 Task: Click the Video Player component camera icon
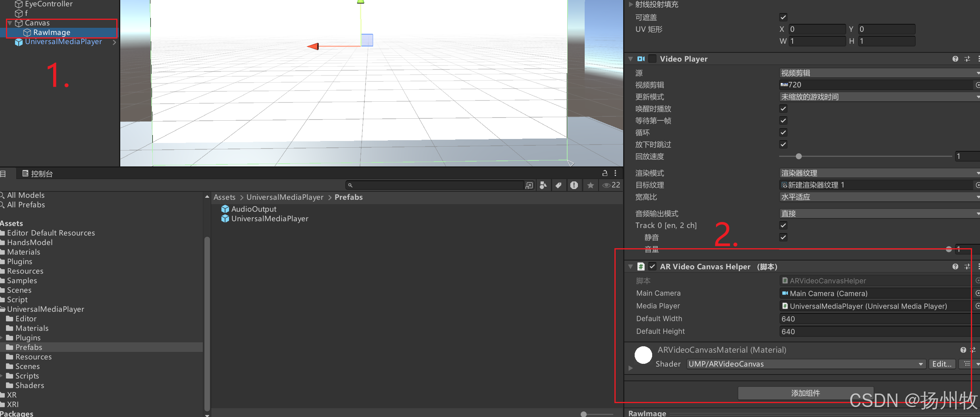point(641,59)
